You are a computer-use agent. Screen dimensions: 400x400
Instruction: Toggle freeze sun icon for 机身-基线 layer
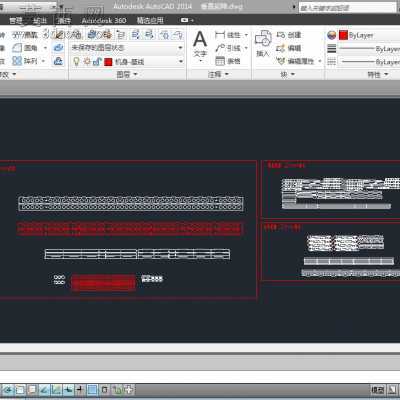(87, 61)
